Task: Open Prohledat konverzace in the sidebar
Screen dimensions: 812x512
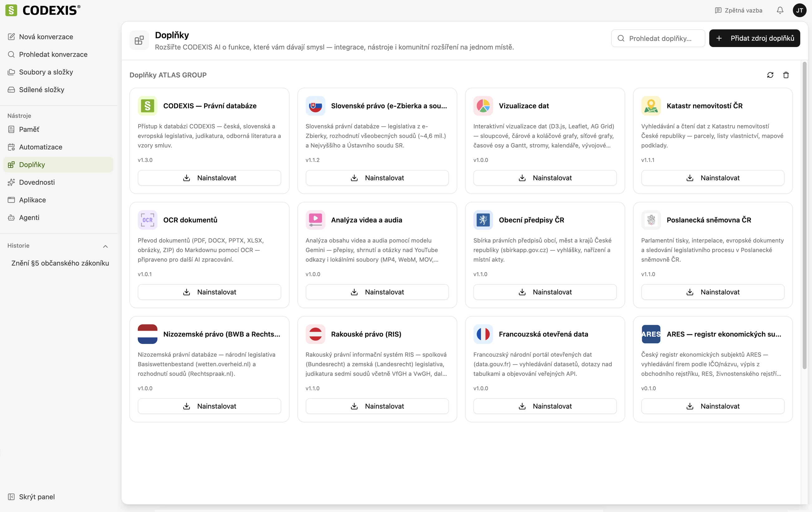Action: [58, 55]
